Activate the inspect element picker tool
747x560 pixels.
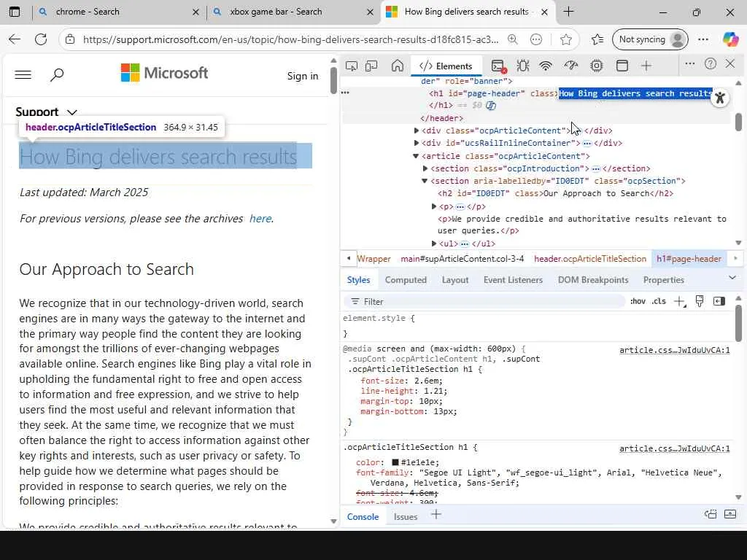[x=352, y=66]
